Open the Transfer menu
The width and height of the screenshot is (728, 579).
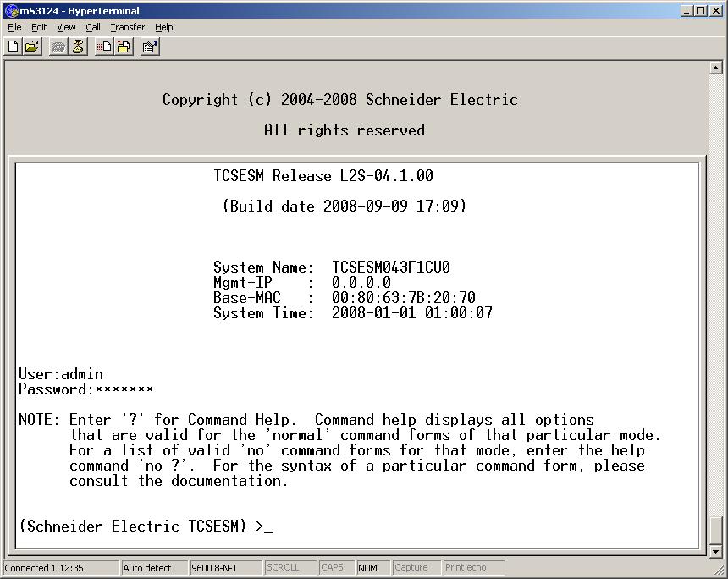pos(127,27)
